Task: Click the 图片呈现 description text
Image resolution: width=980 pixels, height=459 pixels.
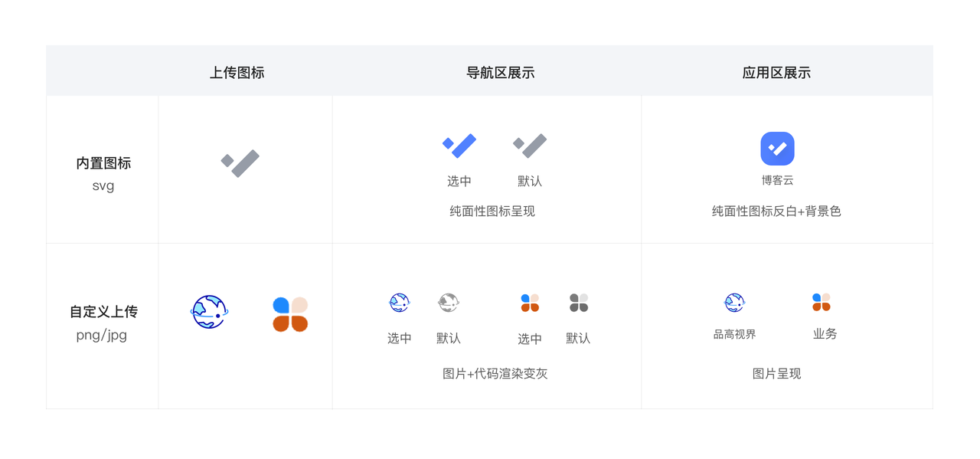Action: (776, 374)
